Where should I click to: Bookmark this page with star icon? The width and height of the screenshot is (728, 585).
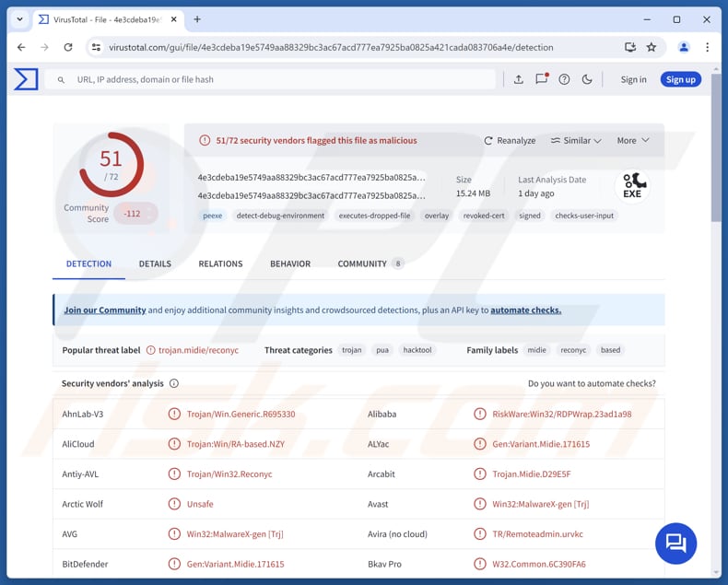point(652,47)
